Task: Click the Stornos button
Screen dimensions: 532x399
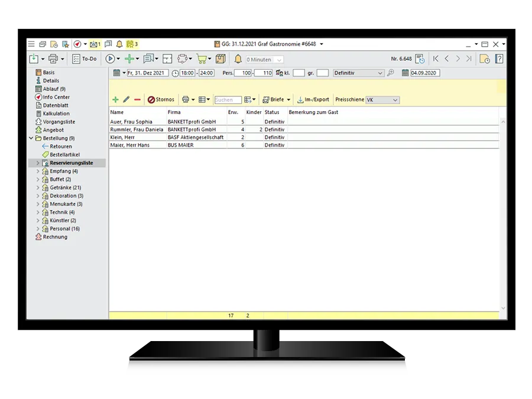Action: [161, 100]
